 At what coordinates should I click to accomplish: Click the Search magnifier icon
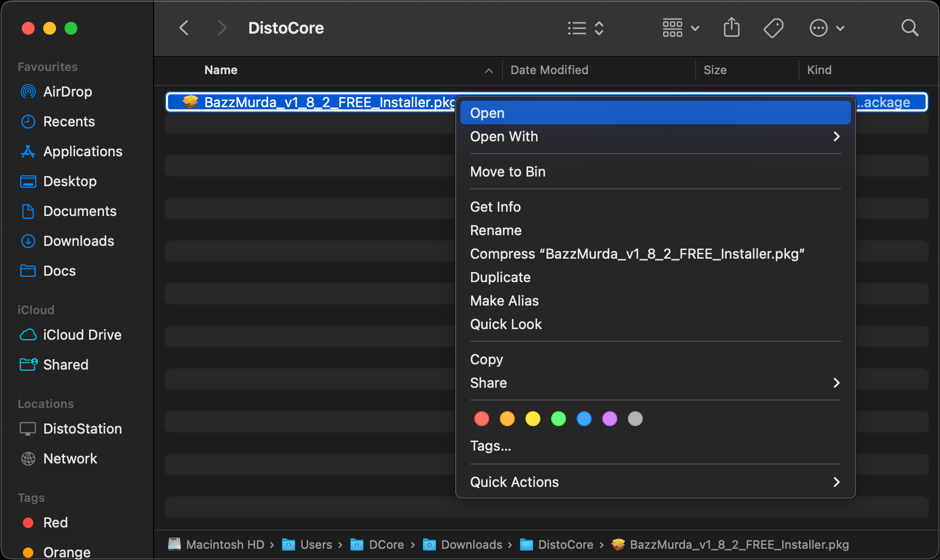point(910,28)
